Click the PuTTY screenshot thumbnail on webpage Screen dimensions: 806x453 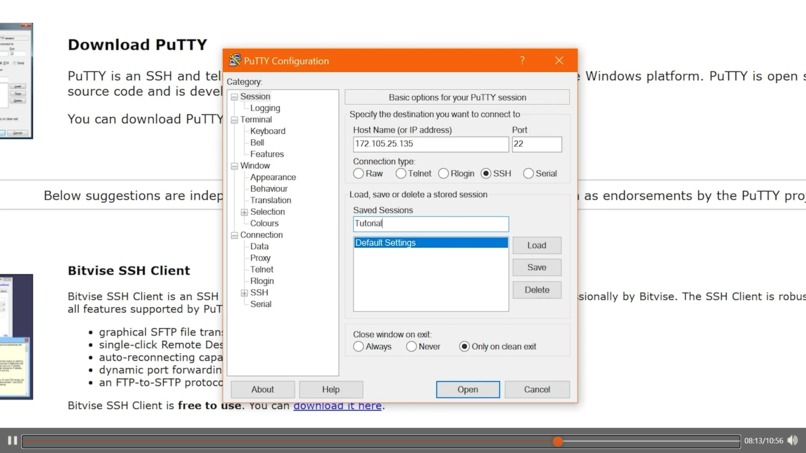tap(16, 81)
